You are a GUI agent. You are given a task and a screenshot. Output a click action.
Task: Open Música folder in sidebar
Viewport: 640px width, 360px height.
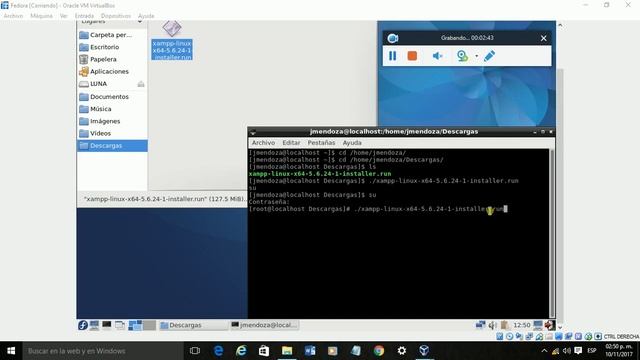point(112,109)
